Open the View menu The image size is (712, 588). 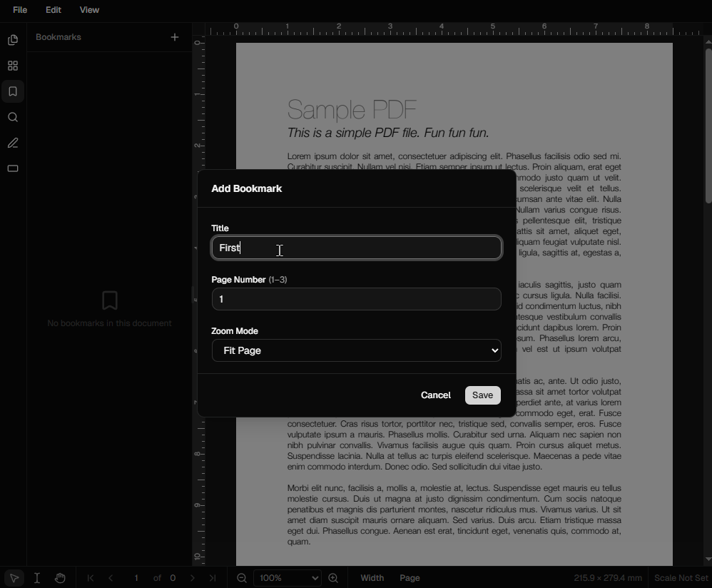(89, 9)
